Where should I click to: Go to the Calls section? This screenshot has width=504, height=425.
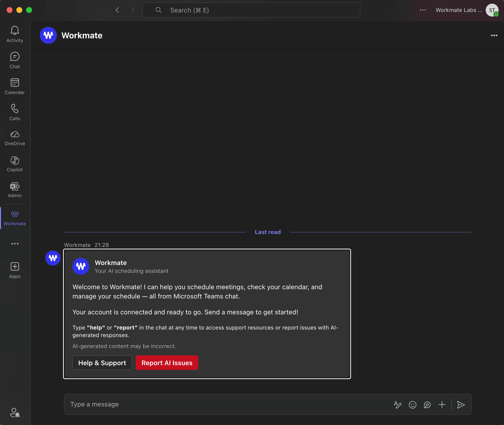15,112
